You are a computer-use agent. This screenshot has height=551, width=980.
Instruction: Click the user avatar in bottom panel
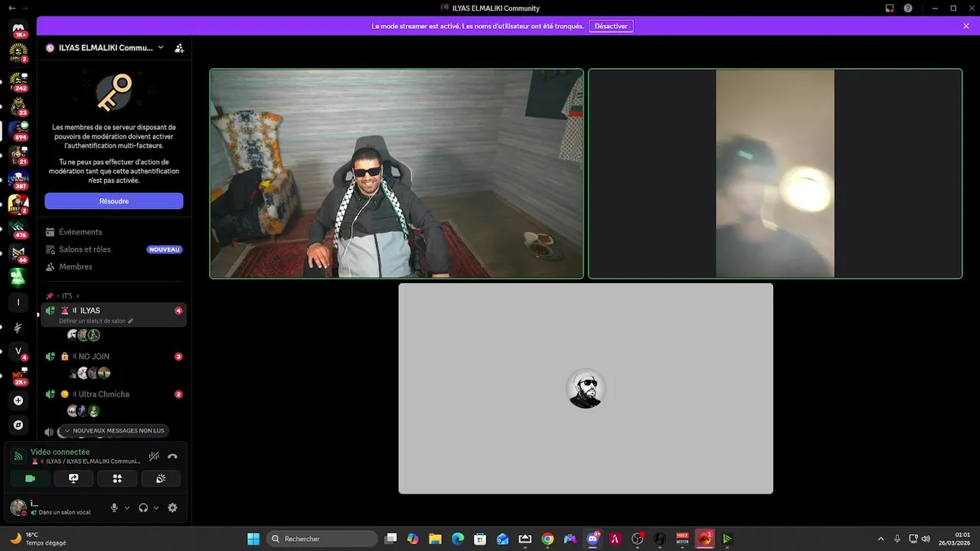pos(18,507)
